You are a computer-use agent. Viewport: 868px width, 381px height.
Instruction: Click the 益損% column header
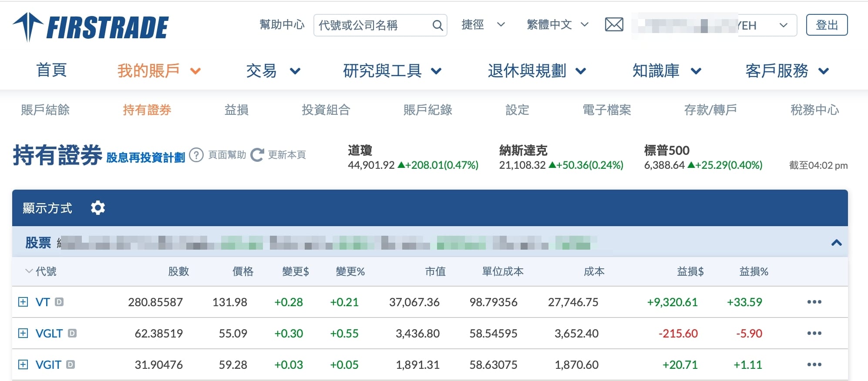754,271
